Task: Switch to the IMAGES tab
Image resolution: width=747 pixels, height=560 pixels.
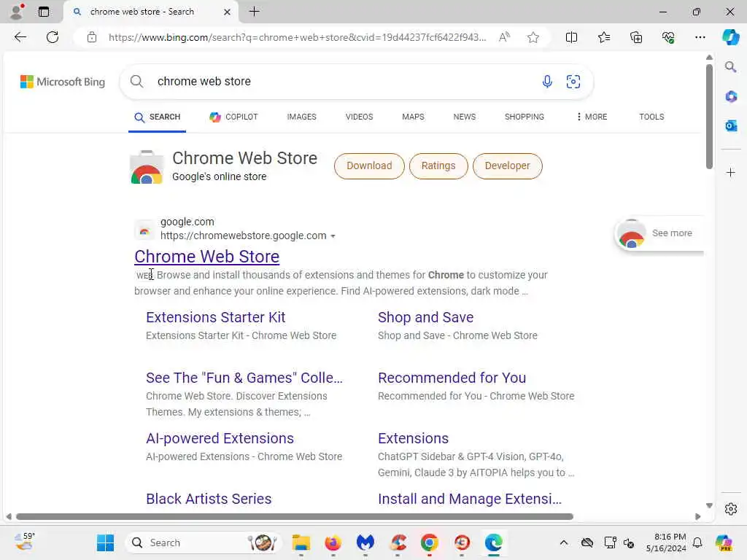Action: (x=301, y=117)
